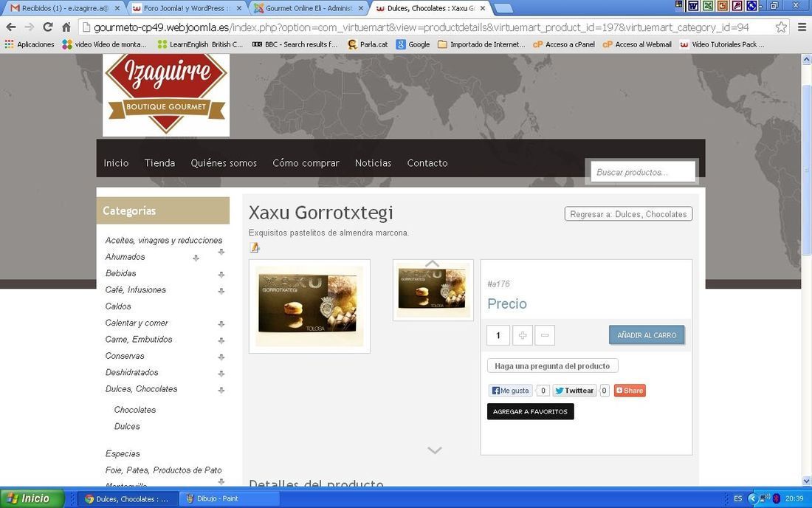Expand the Calentar y comer category
The height and width of the screenshot is (508, 812).
[x=221, y=324]
